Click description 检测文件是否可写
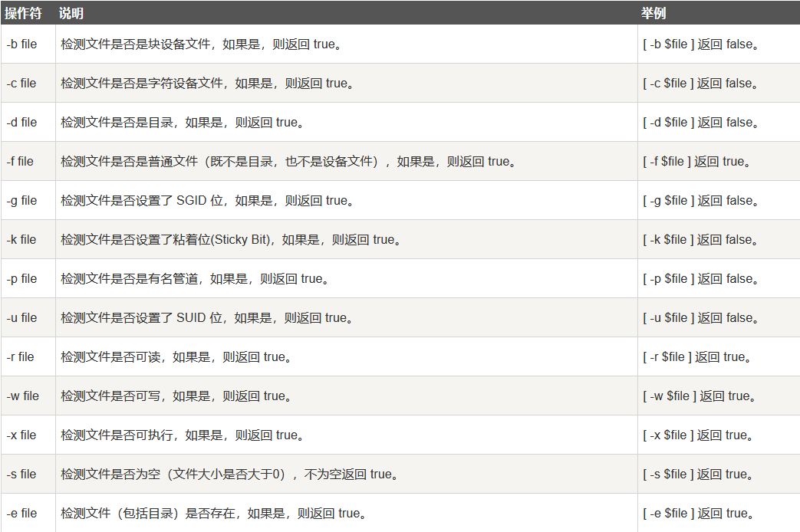 pos(176,396)
